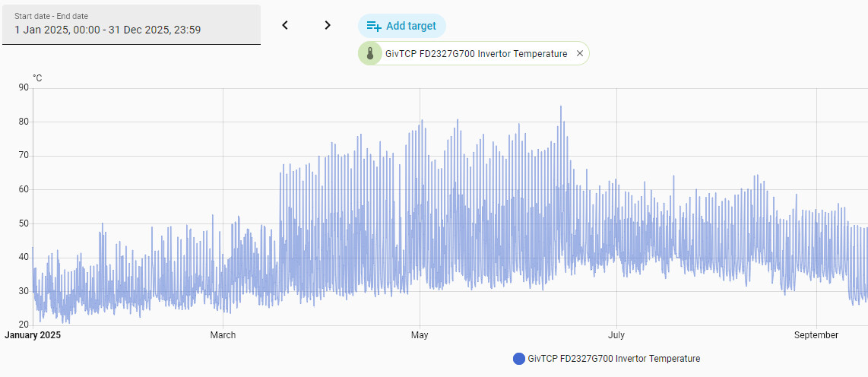Go to the next date range

(328, 25)
